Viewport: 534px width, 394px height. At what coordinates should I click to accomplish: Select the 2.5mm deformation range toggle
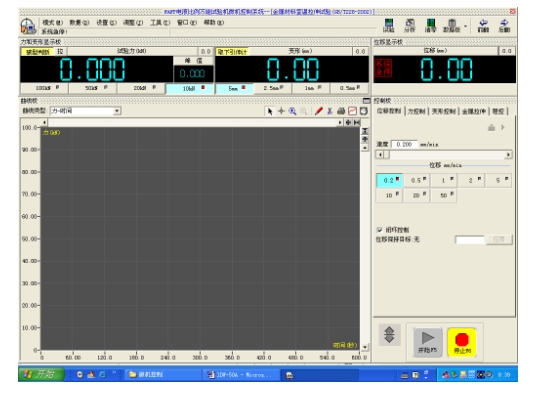pyautogui.click(x=273, y=88)
